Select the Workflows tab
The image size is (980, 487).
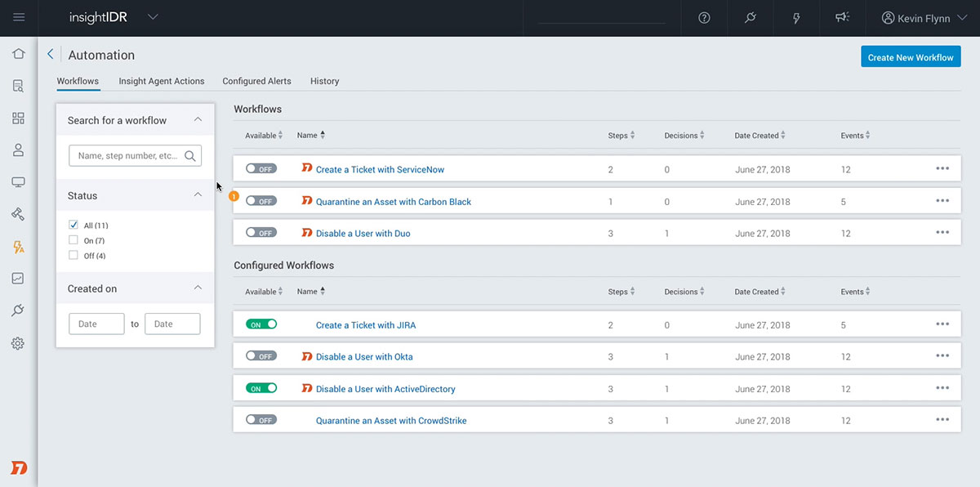78,81
